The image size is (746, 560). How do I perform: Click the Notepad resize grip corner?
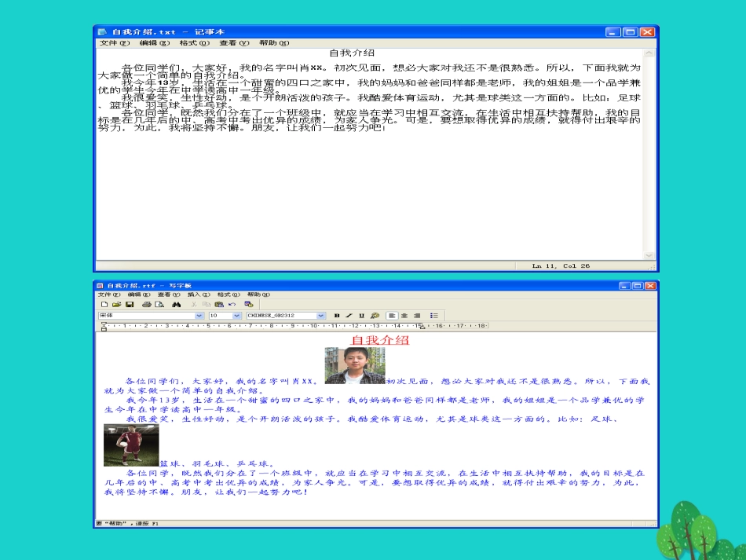coord(653,266)
